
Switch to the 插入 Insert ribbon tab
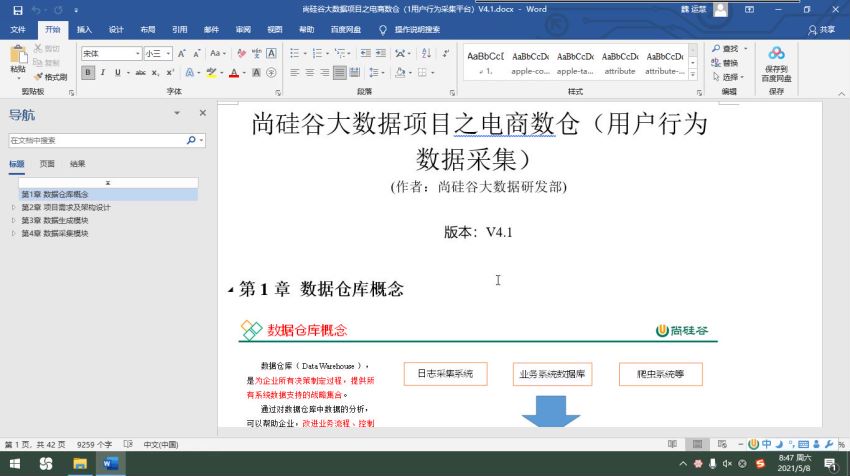[x=84, y=30]
